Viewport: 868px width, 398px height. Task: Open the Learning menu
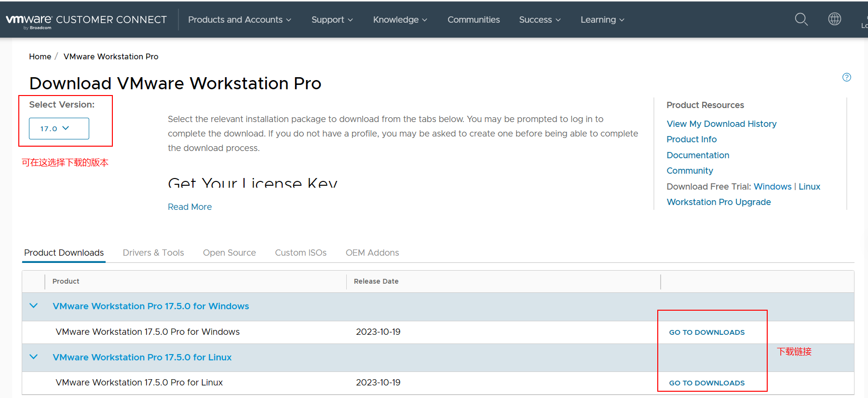tap(602, 20)
